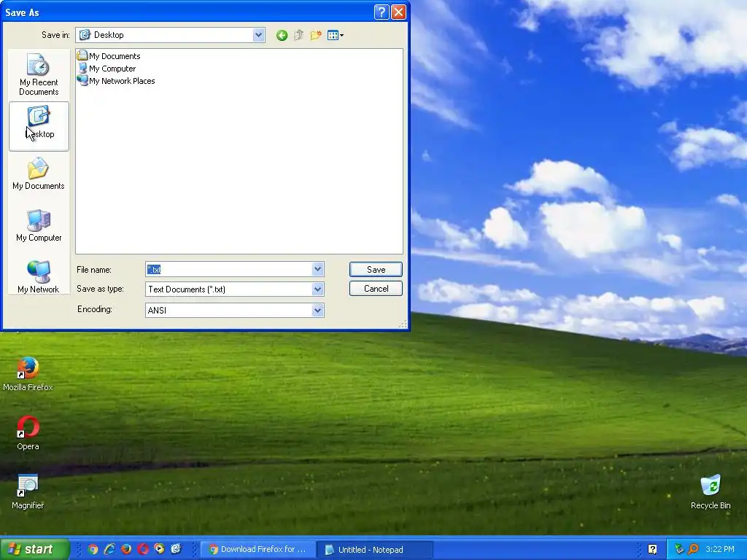Close the Save As dialog
747x560 pixels.
point(399,12)
